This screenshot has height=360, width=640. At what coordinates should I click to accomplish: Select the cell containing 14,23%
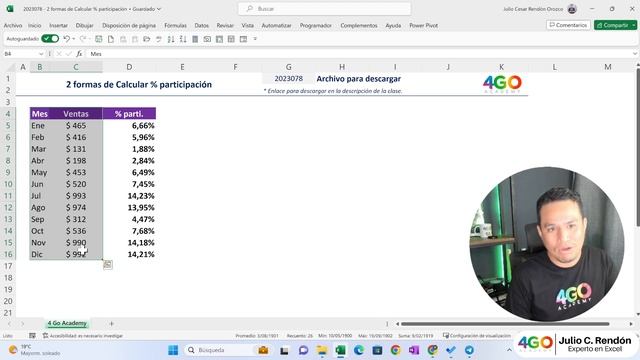(x=129, y=196)
